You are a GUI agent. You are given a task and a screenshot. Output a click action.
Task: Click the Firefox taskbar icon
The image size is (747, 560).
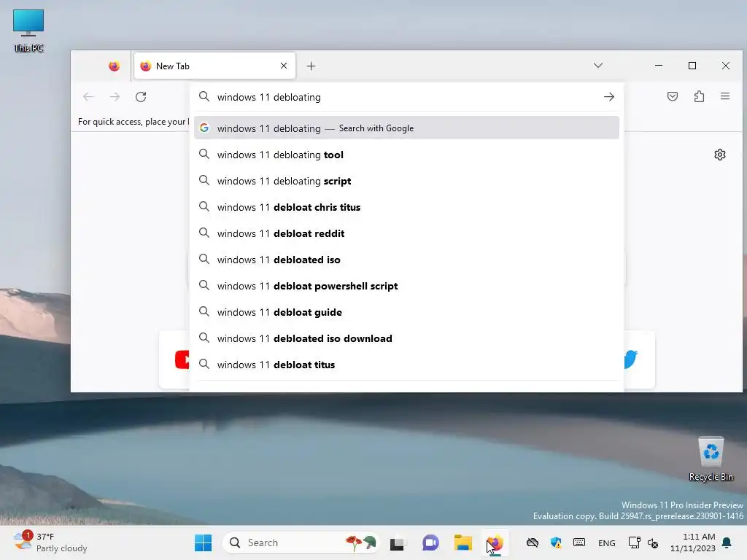[495, 542]
